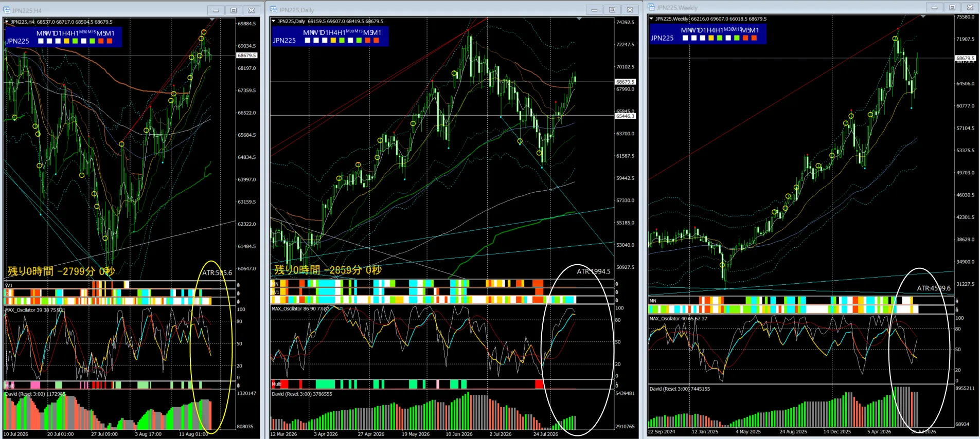Click the 68679.5 current price tag in the Daily window
980x439 pixels.
pos(625,82)
